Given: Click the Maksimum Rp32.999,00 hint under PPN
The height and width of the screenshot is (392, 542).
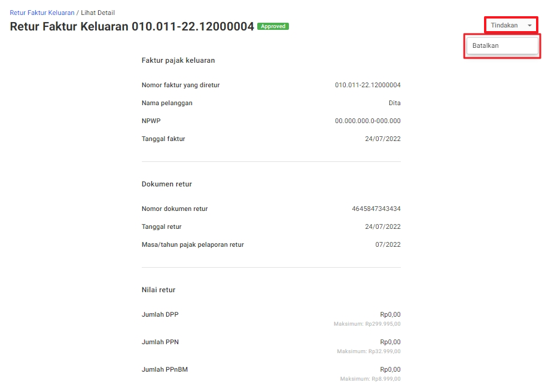Looking at the screenshot, I should pos(369,351).
